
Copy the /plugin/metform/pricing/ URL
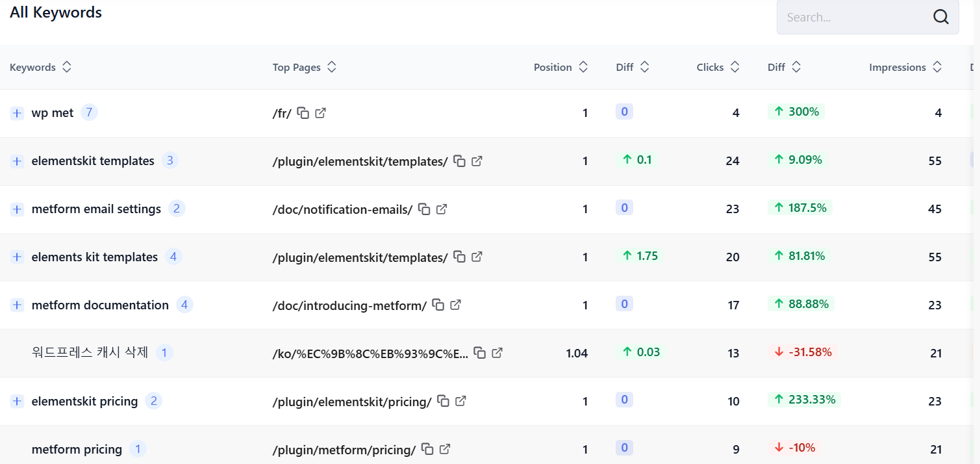tap(427, 449)
